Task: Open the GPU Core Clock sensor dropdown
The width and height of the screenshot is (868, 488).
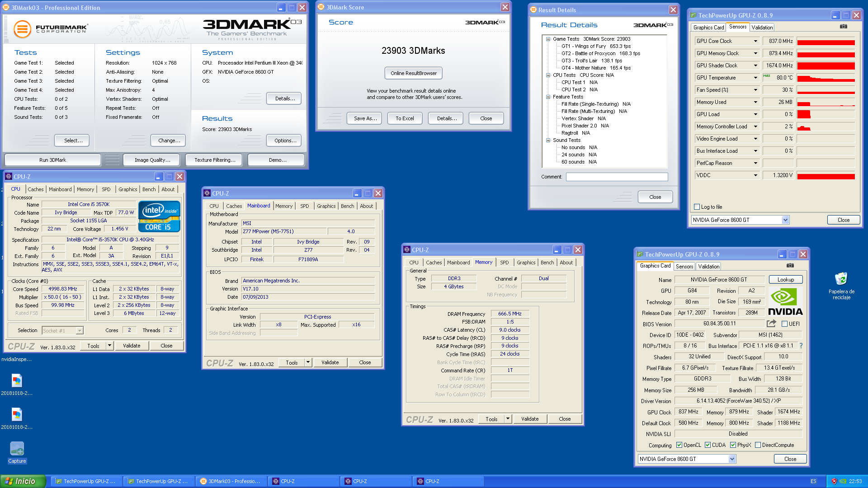Action: [755, 41]
